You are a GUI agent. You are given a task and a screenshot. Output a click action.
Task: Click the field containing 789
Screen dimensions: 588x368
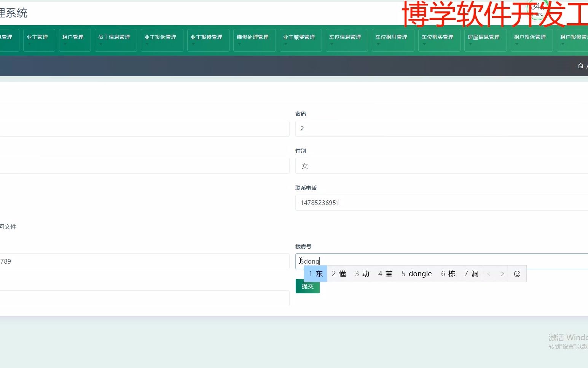pyautogui.click(x=145, y=261)
